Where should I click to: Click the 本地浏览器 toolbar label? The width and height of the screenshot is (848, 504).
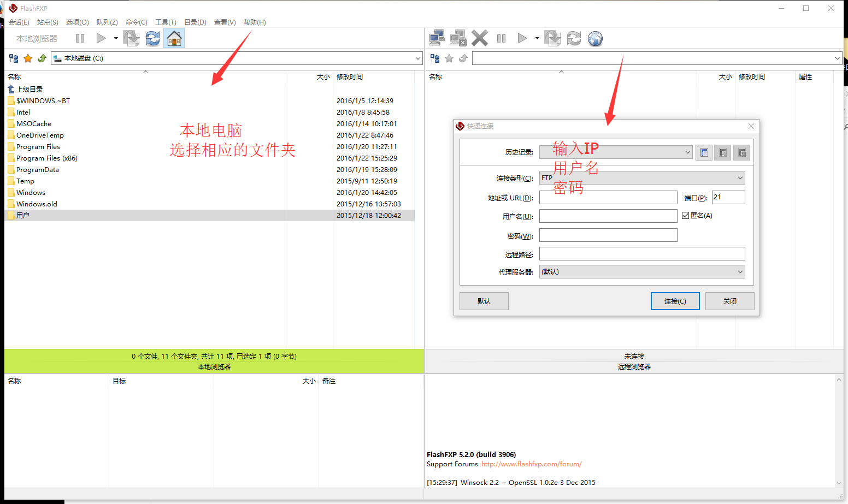[37, 38]
